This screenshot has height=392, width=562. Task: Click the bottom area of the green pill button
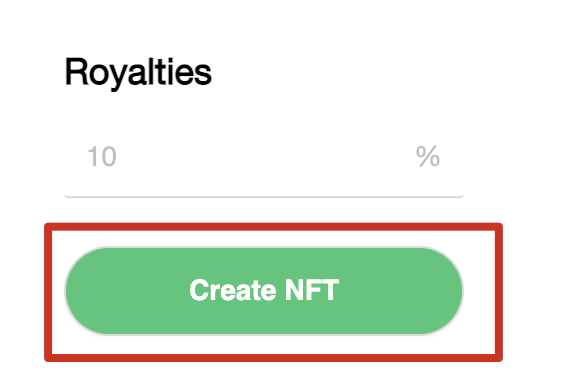pyautogui.click(x=264, y=322)
